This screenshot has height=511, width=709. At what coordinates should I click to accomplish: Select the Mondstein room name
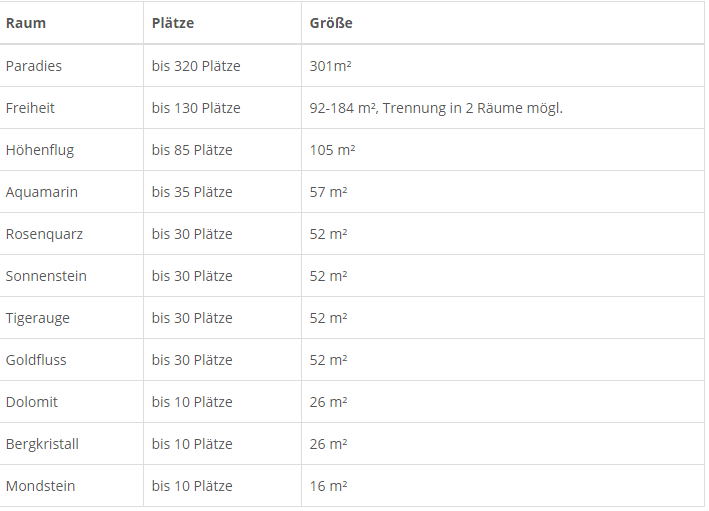pyautogui.click(x=41, y=486)
